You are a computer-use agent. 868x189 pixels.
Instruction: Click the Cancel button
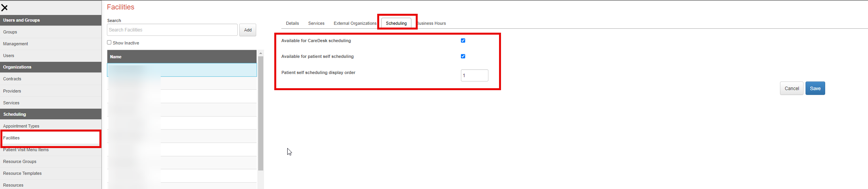coord(791,88)
